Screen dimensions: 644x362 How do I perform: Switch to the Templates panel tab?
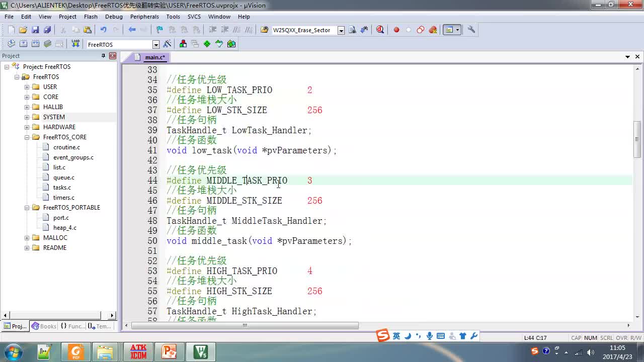click(100, 326)
